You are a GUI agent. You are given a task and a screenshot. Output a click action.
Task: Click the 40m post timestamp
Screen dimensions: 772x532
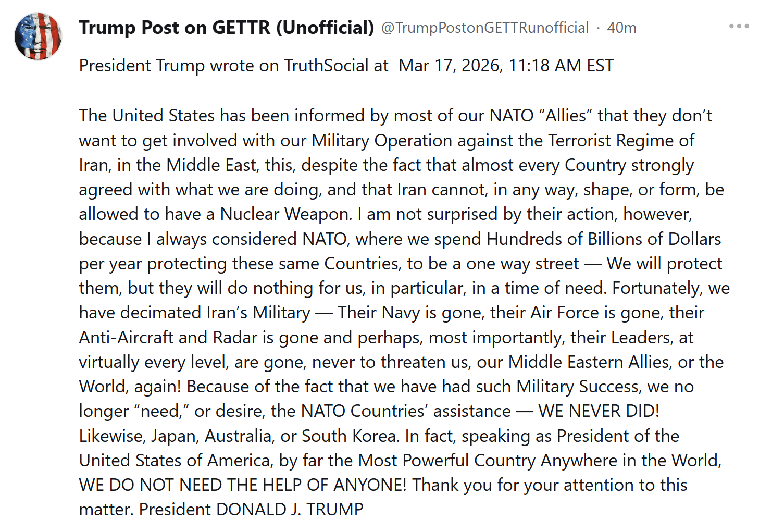tap(621, 28)
